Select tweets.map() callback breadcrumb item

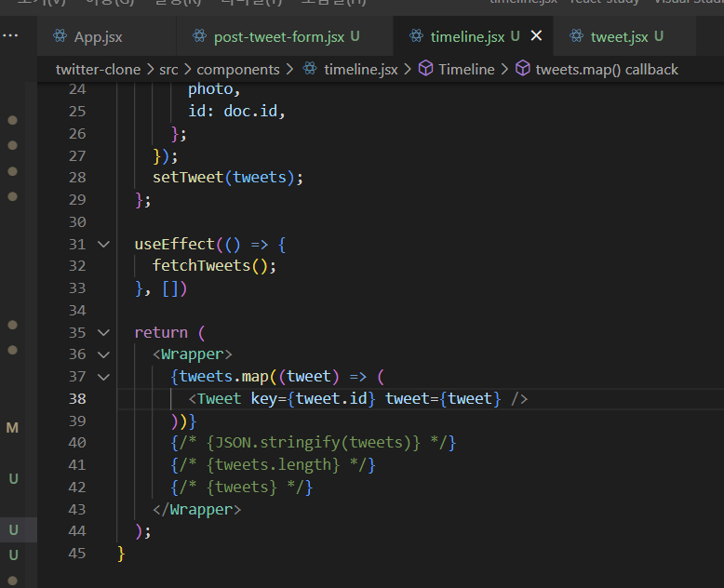pyautogui.click(x=607, y=70)
